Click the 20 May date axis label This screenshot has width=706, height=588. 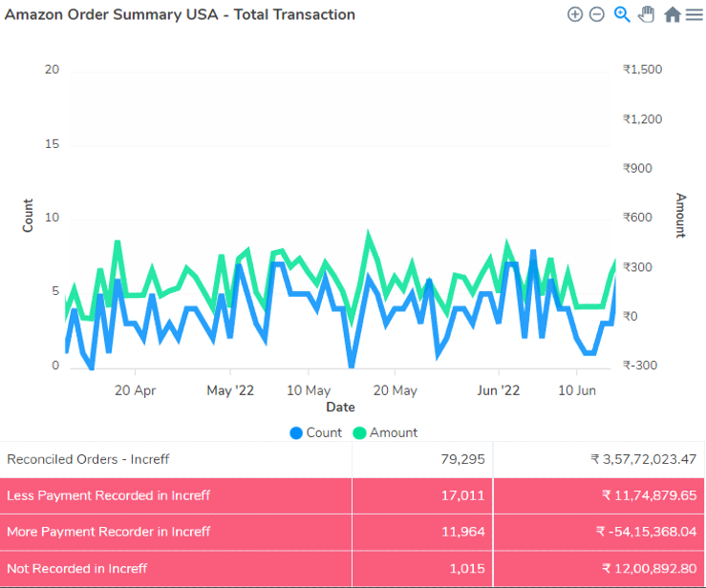[395, 390]
